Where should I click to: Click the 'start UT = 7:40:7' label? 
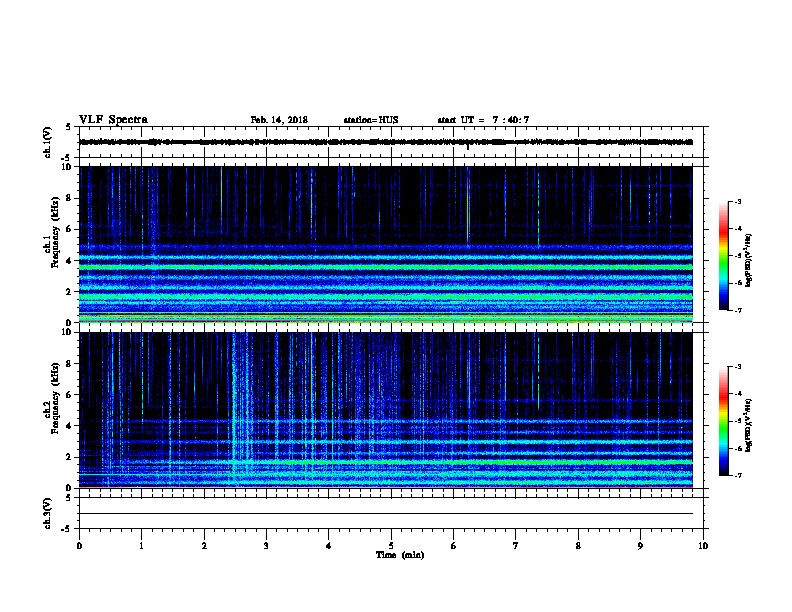483,120
